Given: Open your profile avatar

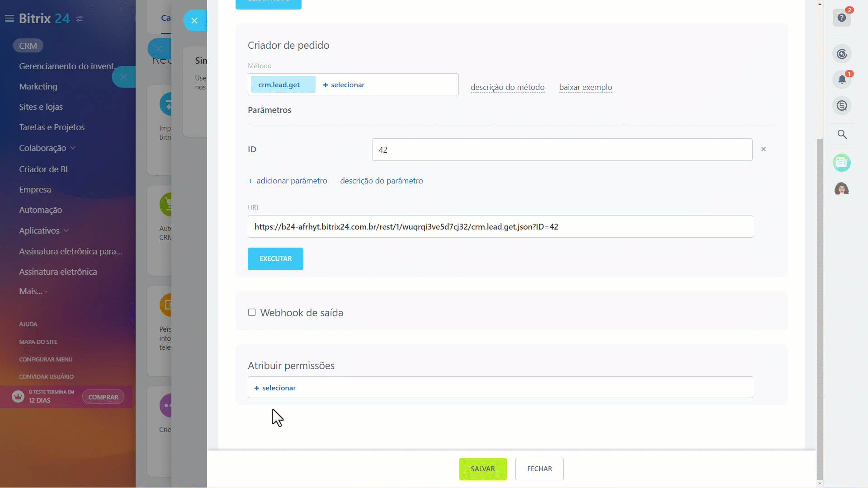Looking at the screenshot, I should (842, 188).
